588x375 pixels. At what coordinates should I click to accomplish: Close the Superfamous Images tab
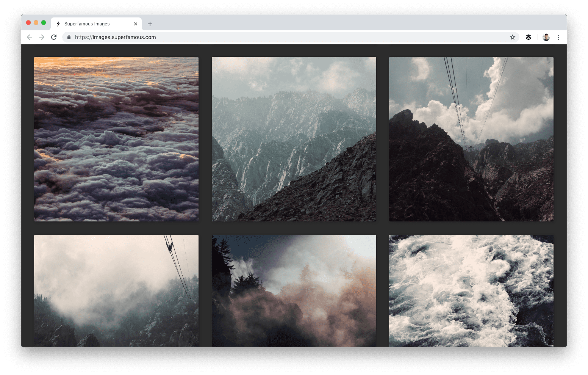pos(136,24)
